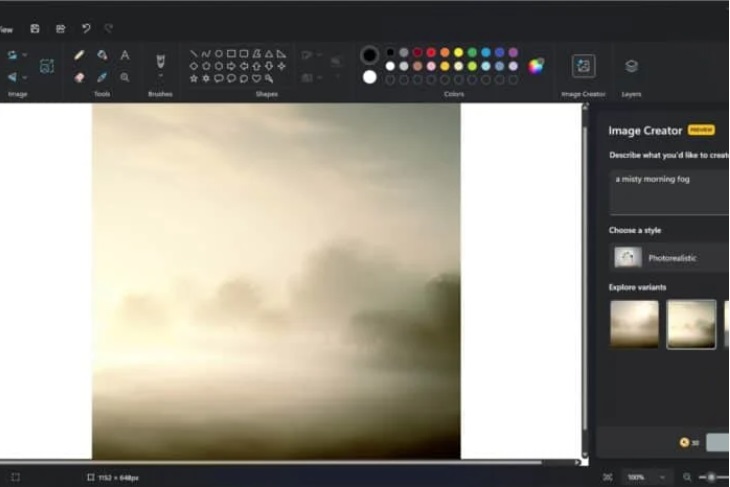
Task: Click the Choose a style label
Action: (635, 230)
